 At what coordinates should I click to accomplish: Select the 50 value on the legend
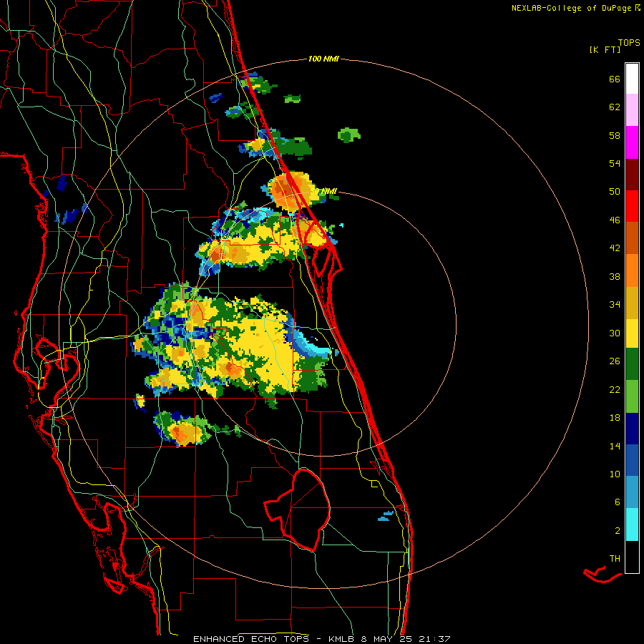coord(615,192)
